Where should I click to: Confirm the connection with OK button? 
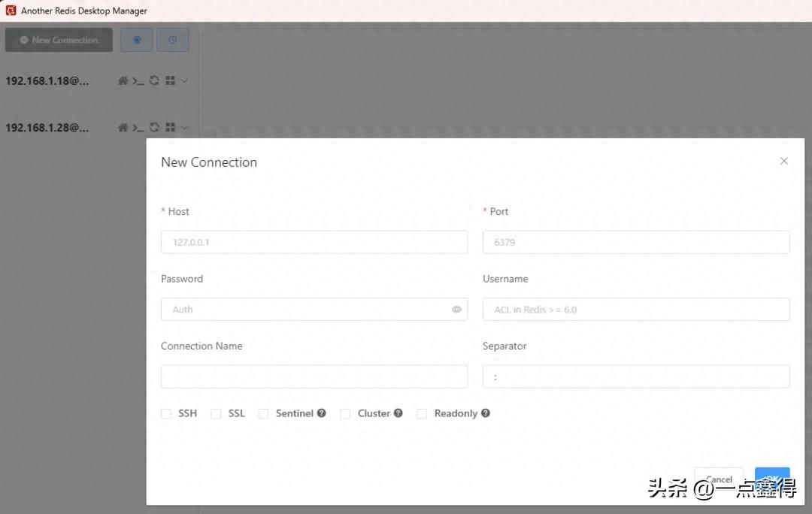pyautogui.click(x=772, y=479)
